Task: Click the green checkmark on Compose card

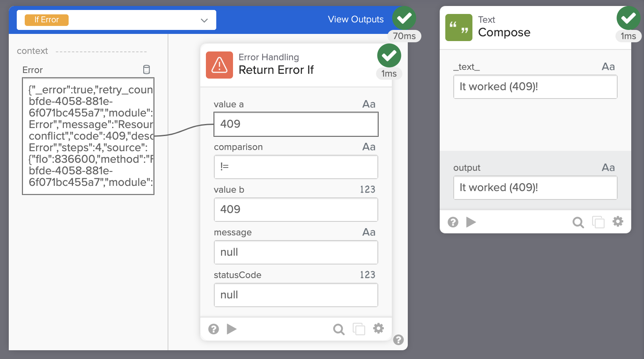Action: (x=628, y=18)
